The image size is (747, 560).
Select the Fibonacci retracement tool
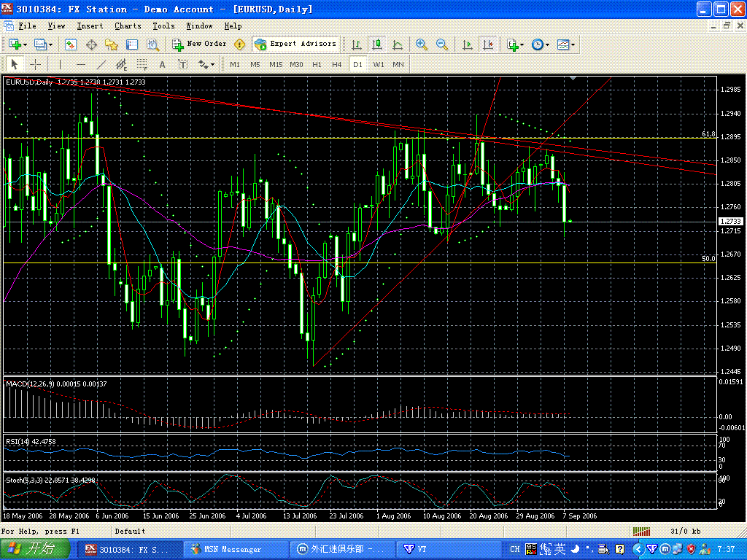tap(142, 64)
